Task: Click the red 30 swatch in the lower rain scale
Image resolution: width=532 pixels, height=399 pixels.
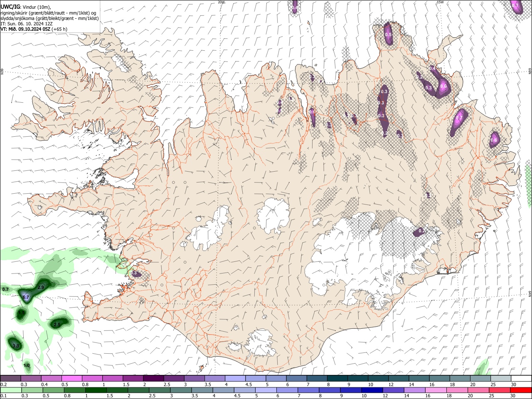Action: 521,390
